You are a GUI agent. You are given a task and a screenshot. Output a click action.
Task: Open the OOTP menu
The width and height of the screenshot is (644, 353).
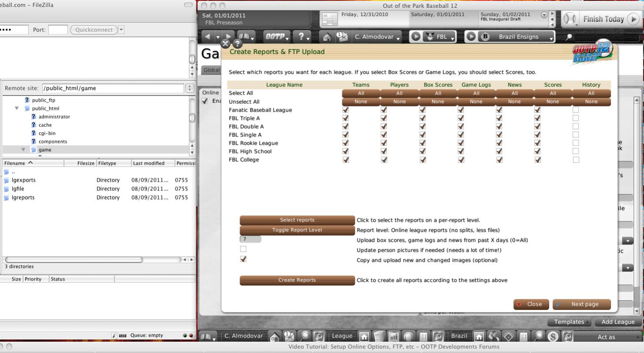click(x=276, y=37)
